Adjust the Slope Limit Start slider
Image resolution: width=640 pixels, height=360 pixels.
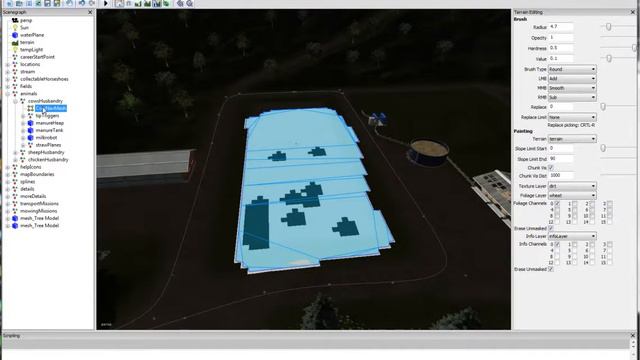(603, 149)
